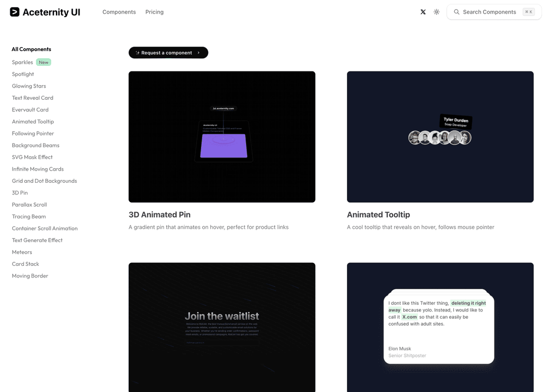
Task: Click the arrow on Request a component
Action: [199, 53]
